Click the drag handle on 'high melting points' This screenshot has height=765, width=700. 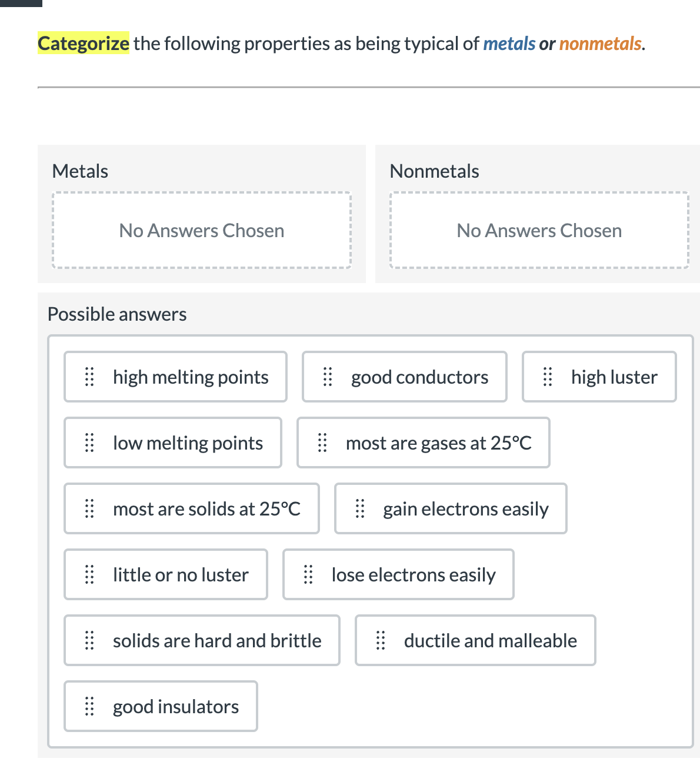[89, 377]
